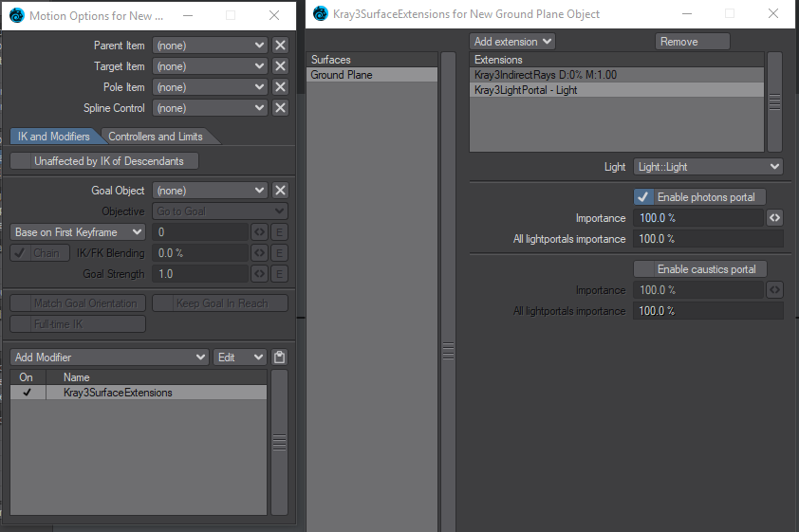This screenshot has height=532, width=799.
Task: Click the Remove extension button
Action: pyautogui.click(x=693, y=42)
